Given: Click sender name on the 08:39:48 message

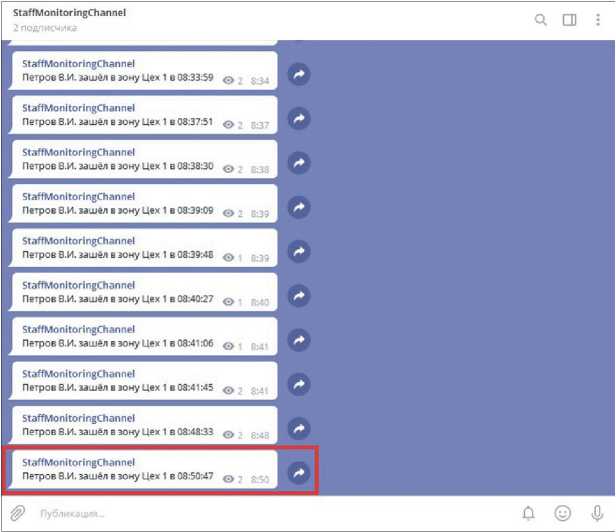Looking at the screenshot, I should [78, 241].
